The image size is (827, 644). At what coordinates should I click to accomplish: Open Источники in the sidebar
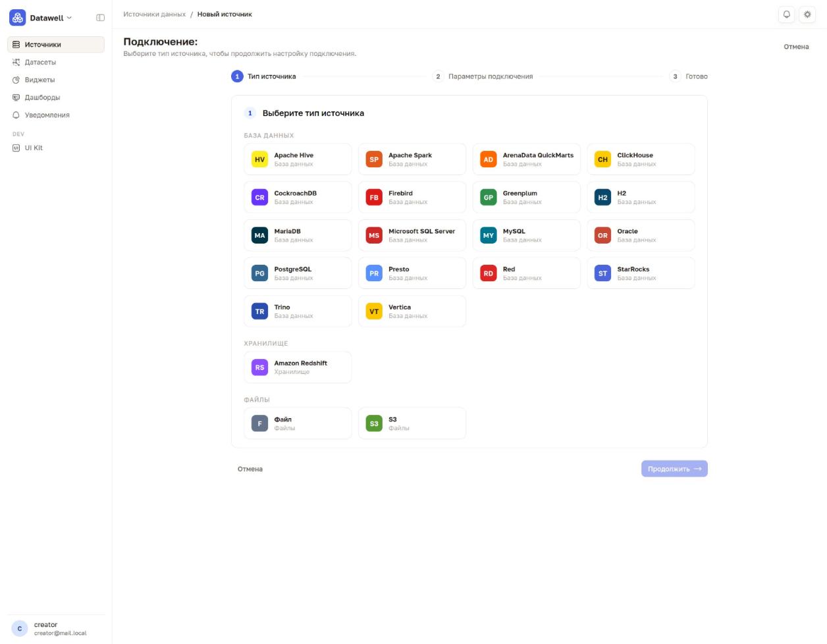[x=56, y=45]
